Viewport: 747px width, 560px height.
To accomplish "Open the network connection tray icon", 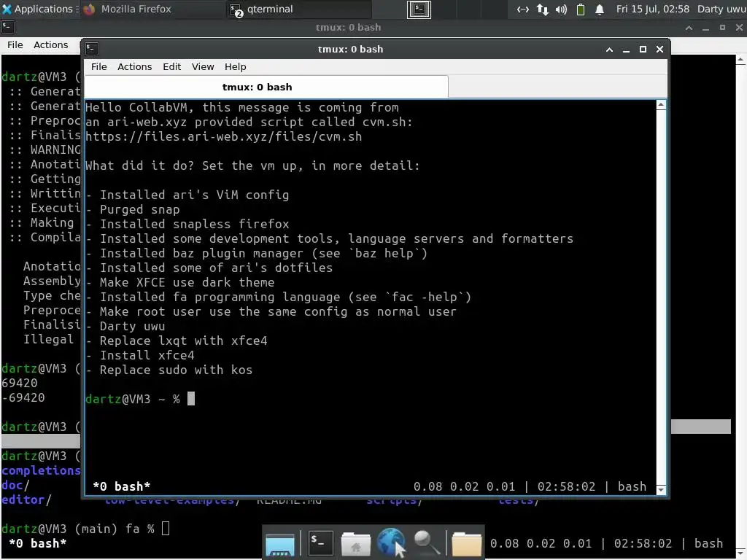I will click(522, 9).
